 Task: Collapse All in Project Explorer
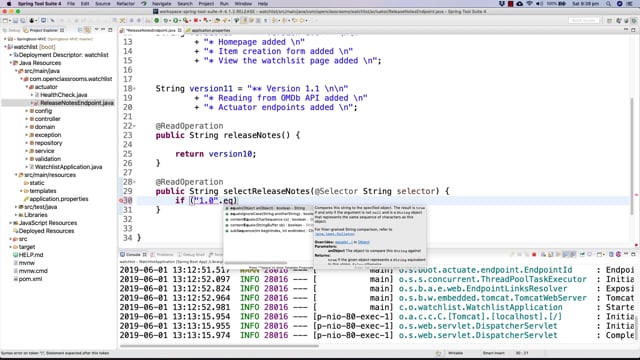click(x=80, y=30)
